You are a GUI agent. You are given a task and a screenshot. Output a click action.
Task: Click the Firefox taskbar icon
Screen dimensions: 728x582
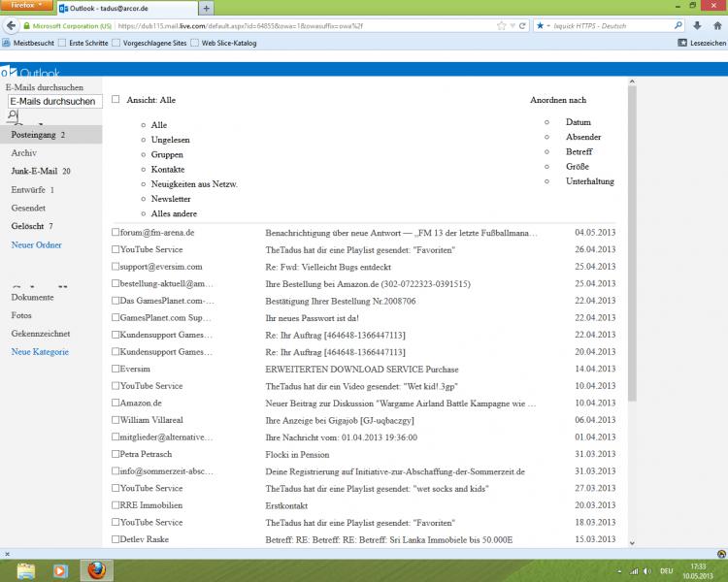[96, 570]
